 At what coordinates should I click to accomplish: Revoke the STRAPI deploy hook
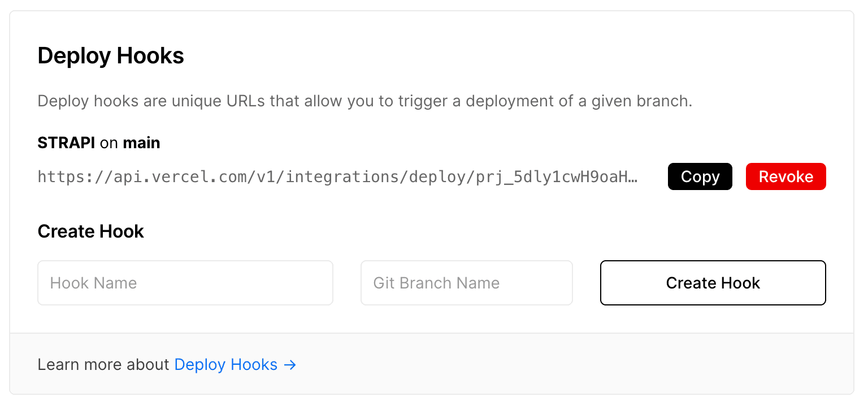(785, 176)
